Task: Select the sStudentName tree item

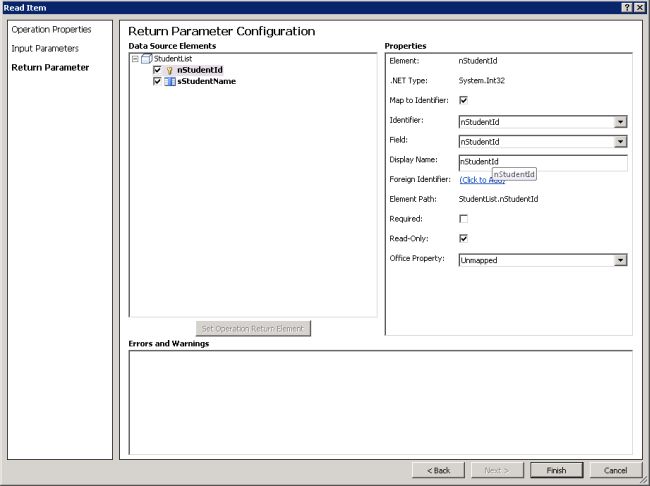Action: [206, 81]
